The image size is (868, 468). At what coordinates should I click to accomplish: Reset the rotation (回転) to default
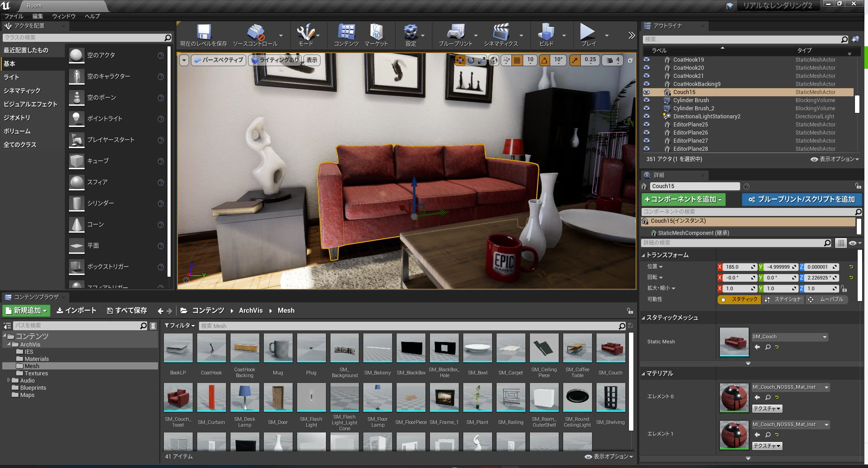click(x=851, y=278)
